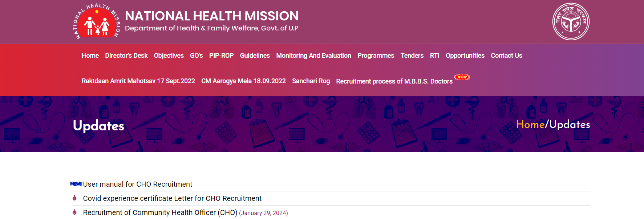Viewport: 644px width, 219px height.
Task: Open the PIP-ROP menu
Action: [x=221, y=56]
